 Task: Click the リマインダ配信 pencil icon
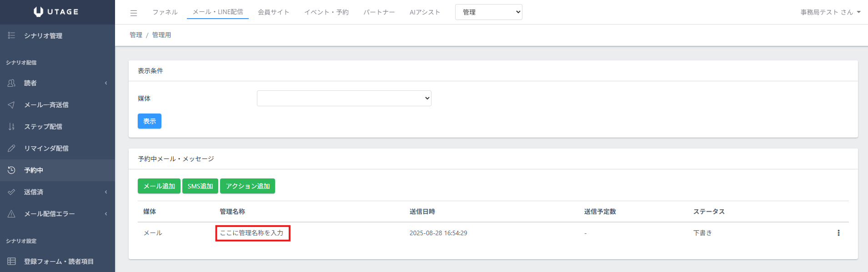pos(12,148)
